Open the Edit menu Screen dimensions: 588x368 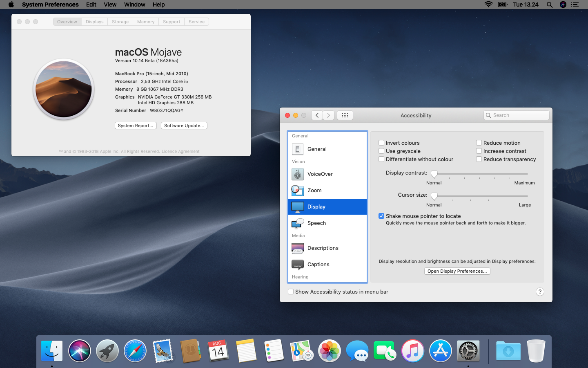point(91,4)
